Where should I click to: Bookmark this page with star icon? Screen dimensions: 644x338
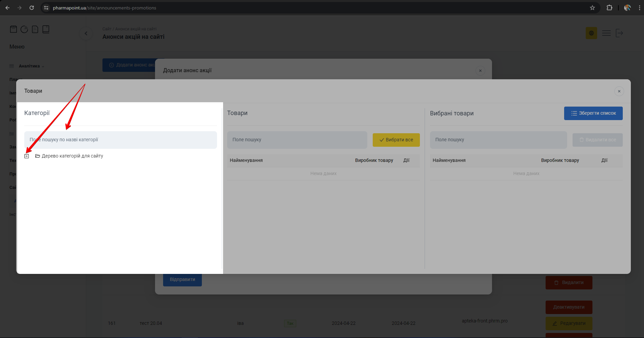(x=592, y=8)
